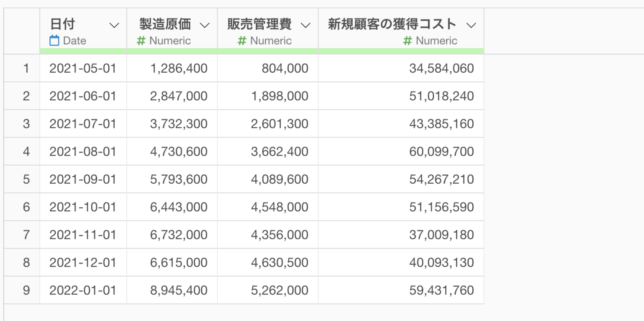Click the cell with value 8,945,400
Viewport: 644px width, 321px height.
pos(179,290)
